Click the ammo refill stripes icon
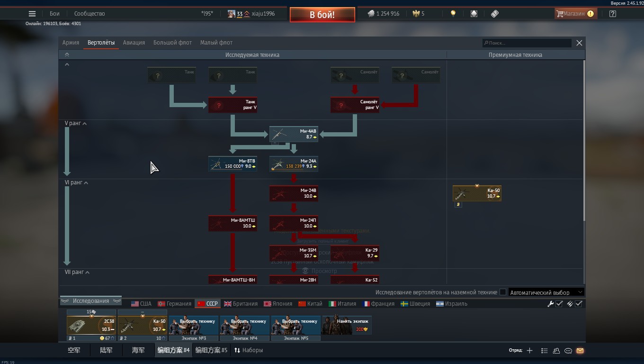 pyautogui.click(x=570, y=304)
